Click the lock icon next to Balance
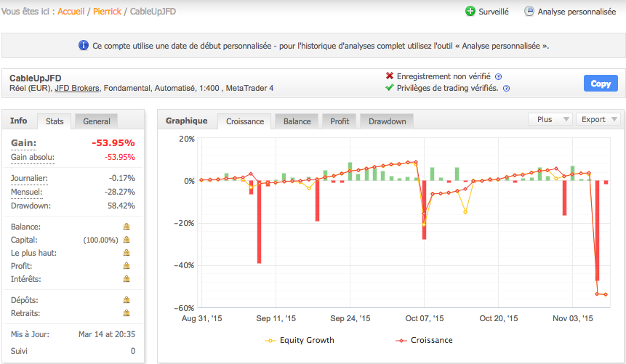Image resolution: width=626 pixels, height=364 pixels. [x=126, y=227]
